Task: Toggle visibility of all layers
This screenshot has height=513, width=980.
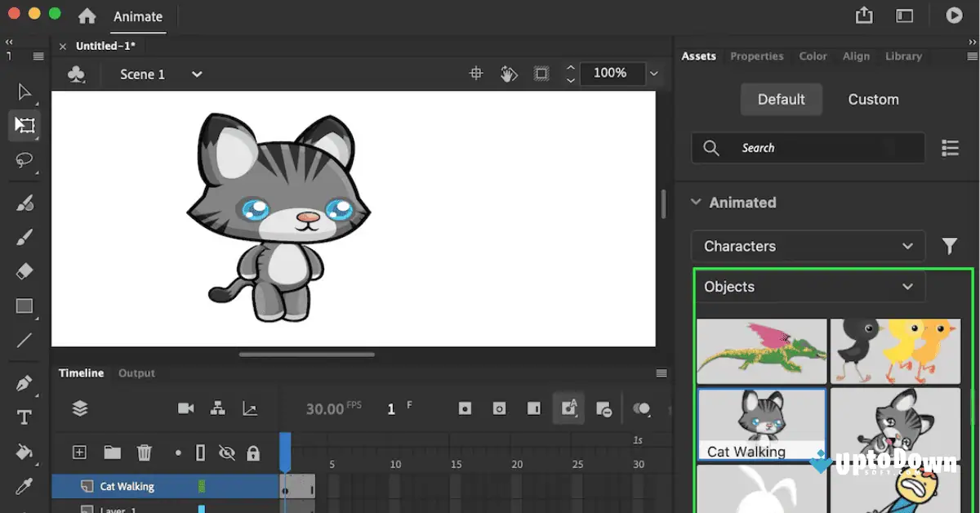Action: [227, 452]
